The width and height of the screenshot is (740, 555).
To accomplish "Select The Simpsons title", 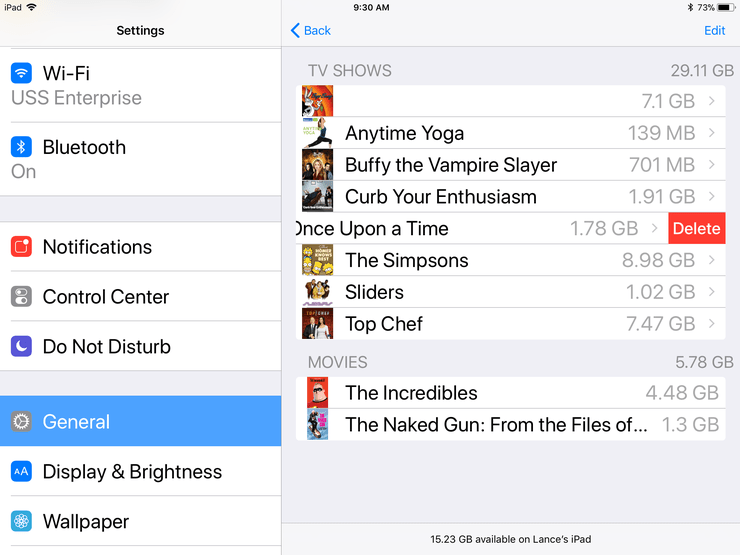I will 407,261.
